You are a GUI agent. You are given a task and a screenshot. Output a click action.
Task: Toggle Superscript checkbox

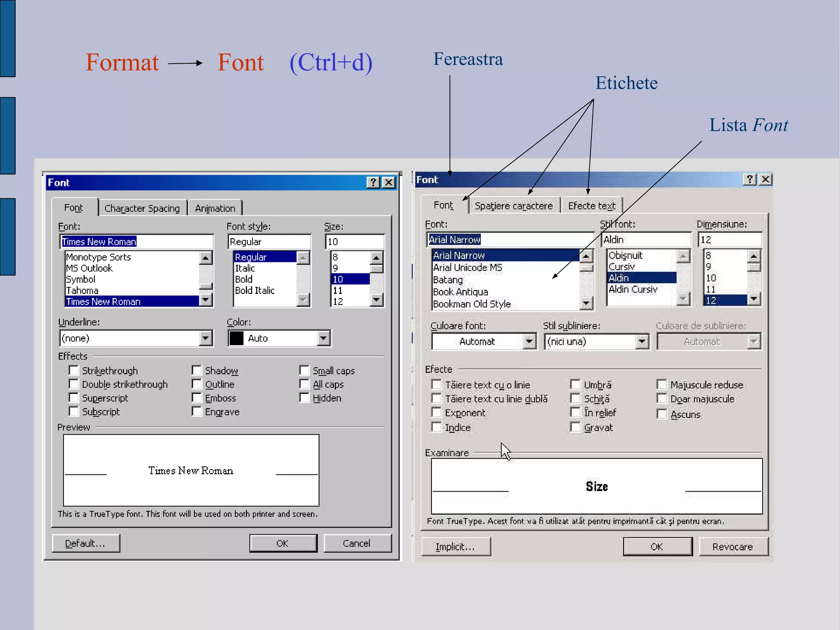tap(73, 397)
